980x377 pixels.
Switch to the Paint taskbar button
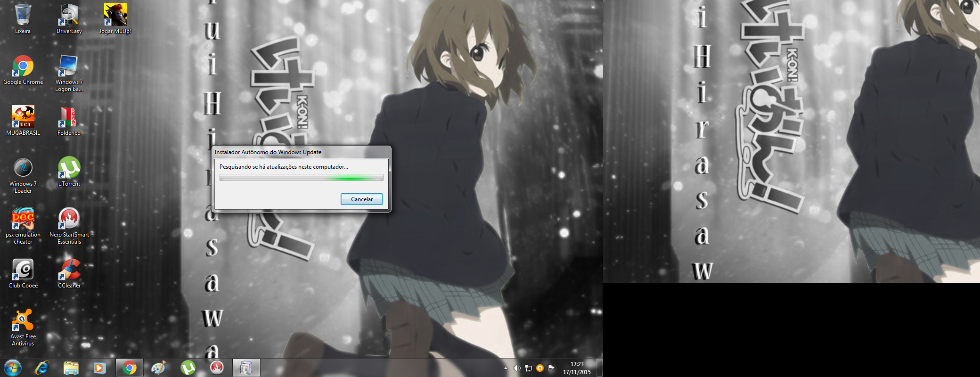coord(158,368)
